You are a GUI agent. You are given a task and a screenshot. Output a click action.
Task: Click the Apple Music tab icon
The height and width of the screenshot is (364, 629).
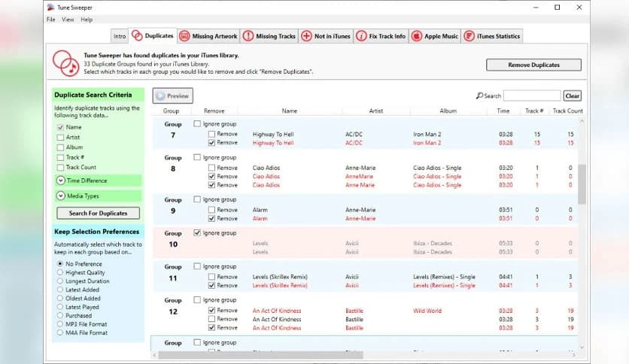416,36
